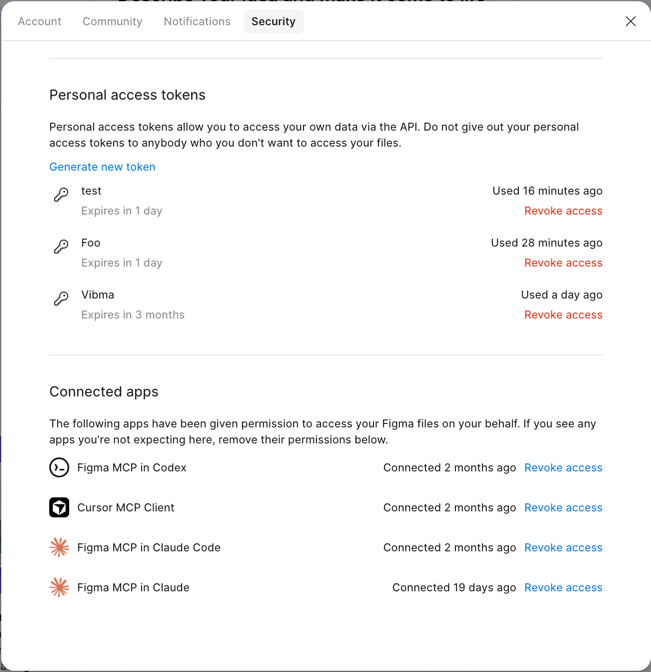
Task: Revoke access for the Foo token
Action: pyautogui.click(x=563, y=263)
